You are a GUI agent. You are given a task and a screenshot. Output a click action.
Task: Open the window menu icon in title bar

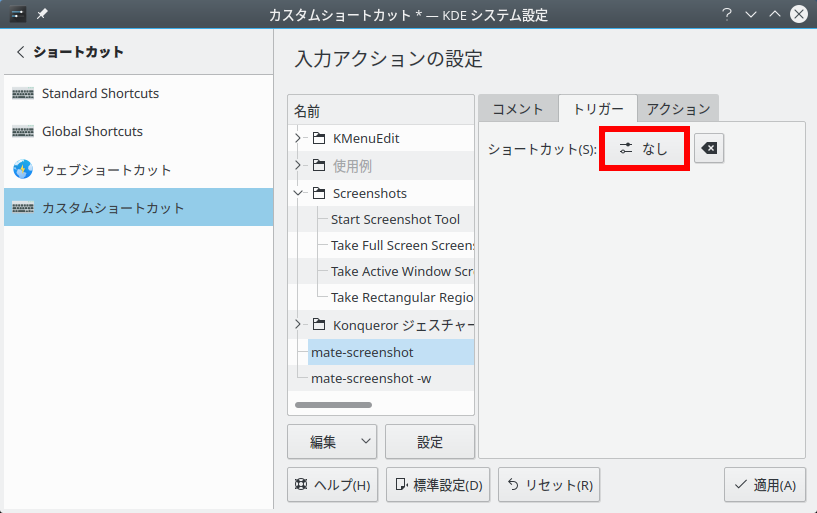[x=18, y=14]
